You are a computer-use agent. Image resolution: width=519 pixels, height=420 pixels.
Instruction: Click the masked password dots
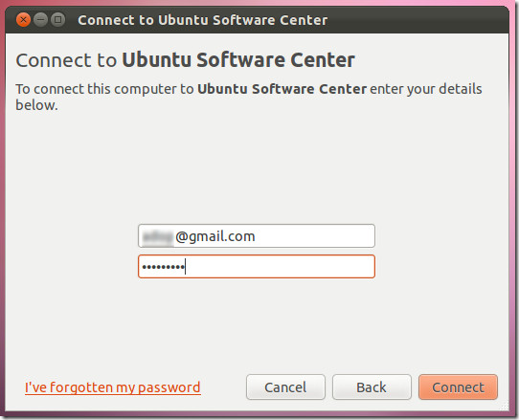[x=163, y=267]
